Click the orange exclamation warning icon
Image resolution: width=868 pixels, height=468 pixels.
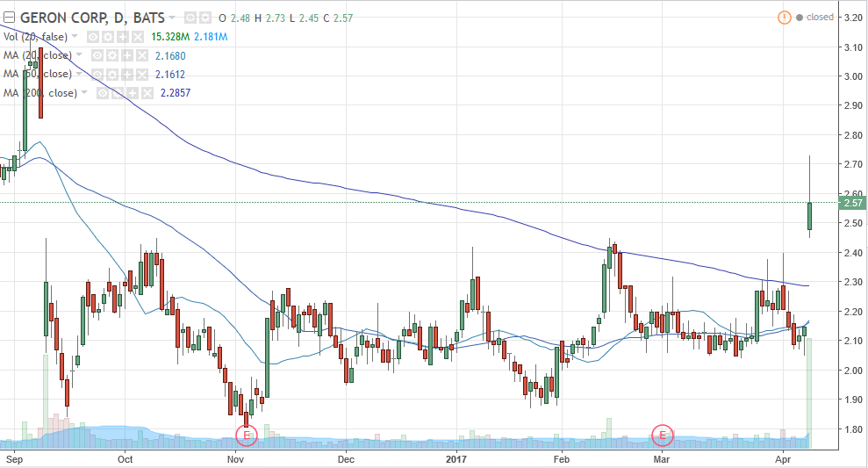pyautogui.click(x=784, y=18)
